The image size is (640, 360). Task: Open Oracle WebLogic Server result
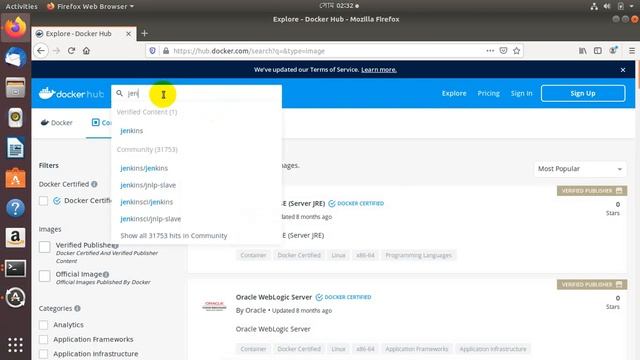273,297
